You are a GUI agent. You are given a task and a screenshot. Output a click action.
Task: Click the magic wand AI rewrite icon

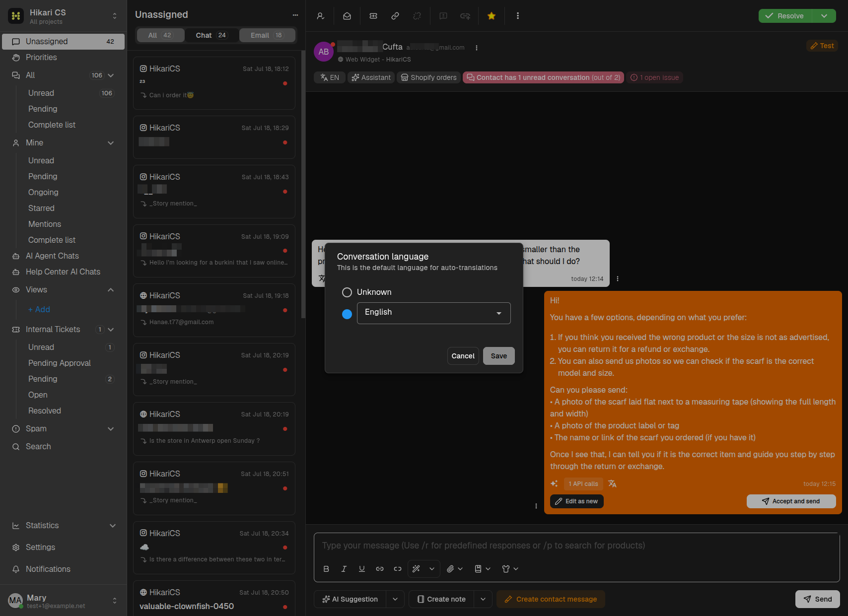(x=417, y=569)
